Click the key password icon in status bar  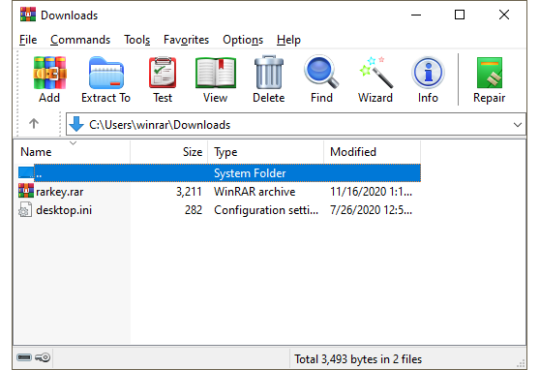pyautogui.click(x=43, y=357)
